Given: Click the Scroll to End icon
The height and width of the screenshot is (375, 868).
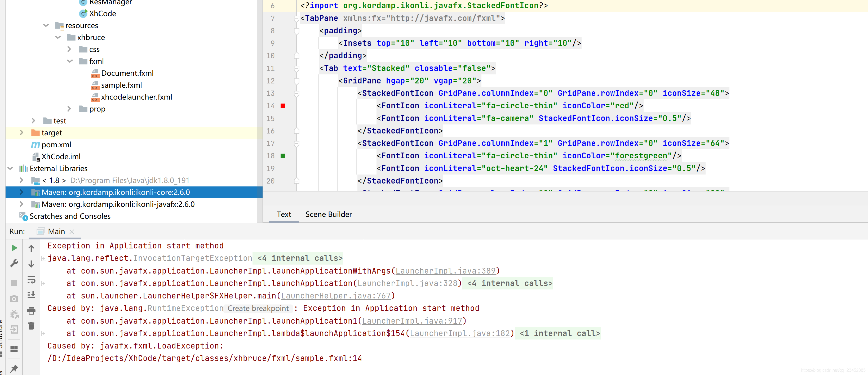Looking at the screenshot, I should (x=31, y=295).
